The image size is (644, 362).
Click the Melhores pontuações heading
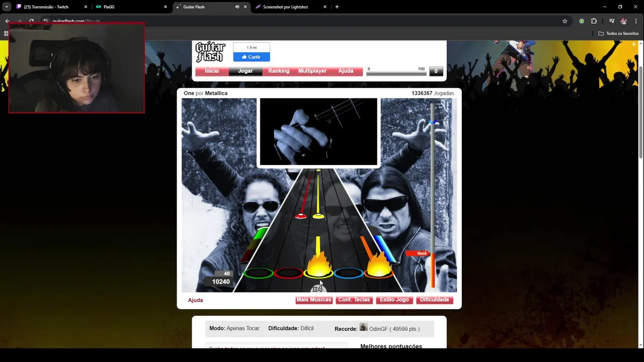391,346
